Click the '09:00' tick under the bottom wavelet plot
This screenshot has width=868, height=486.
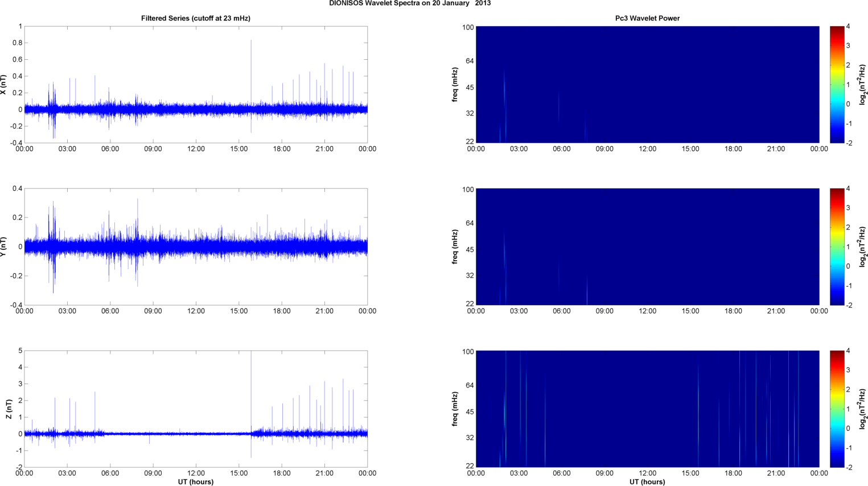pyautogui.click(x=604, y=473)
